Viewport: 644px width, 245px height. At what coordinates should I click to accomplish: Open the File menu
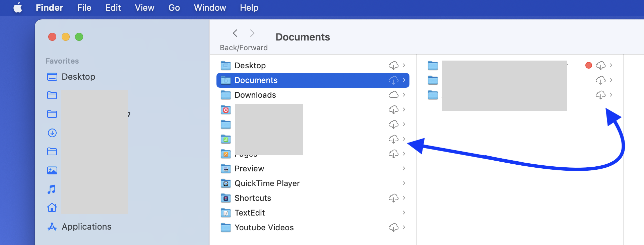(x=84, y=7)
